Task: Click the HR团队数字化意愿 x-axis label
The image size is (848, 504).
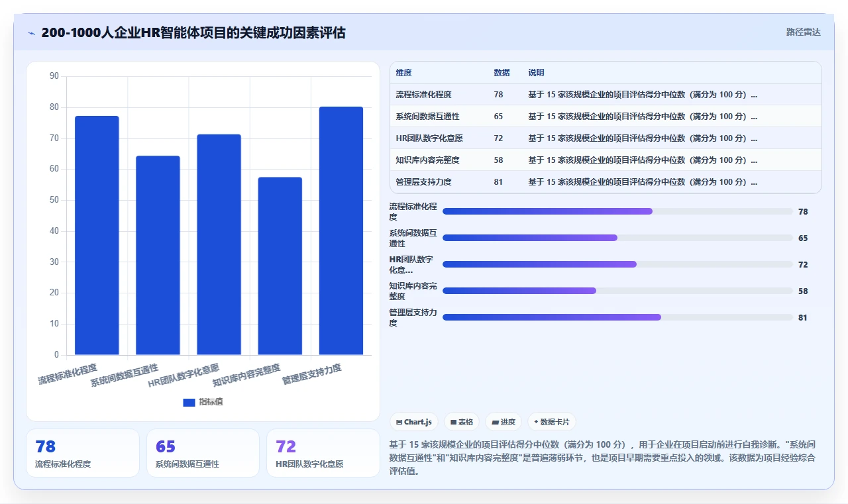Action: click(x=184, y=375)
